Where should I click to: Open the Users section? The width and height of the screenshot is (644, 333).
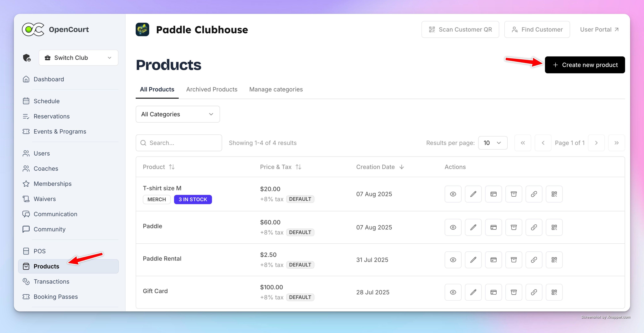[x=69, y=153]
